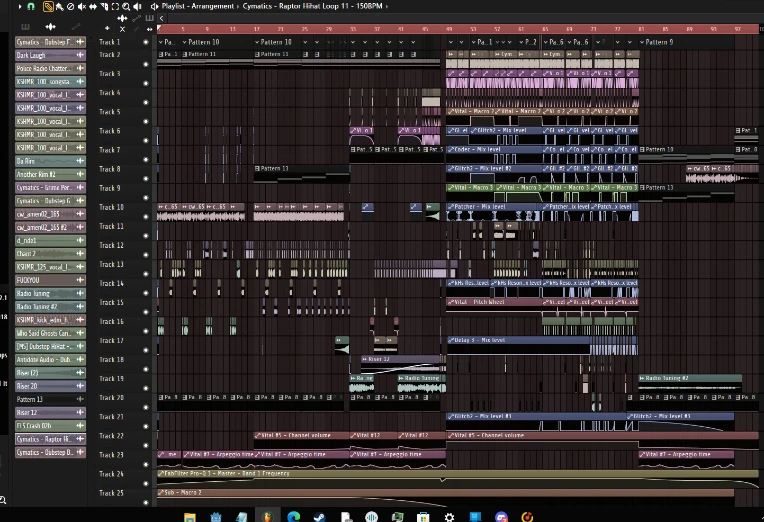This screenshot has width=764, height=522.
Task: Mute Track 10 with its dot
Action: click(146, 216)
